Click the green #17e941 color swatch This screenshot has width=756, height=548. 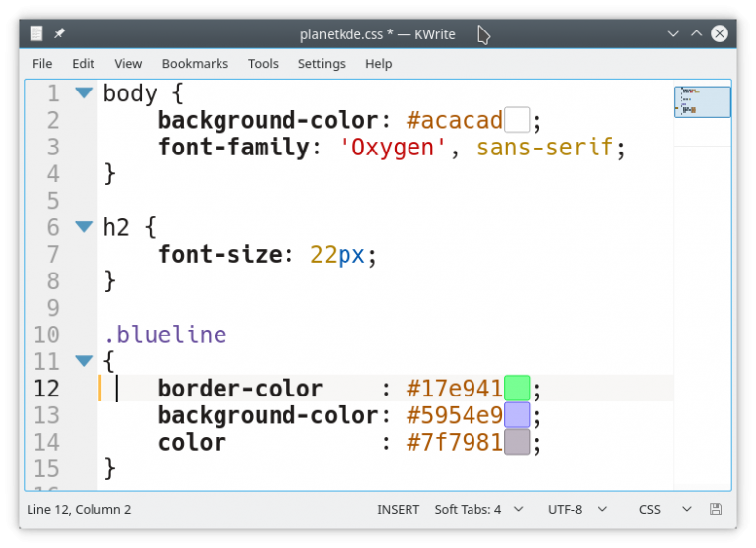pyautogui.click(x=517, y=388)
